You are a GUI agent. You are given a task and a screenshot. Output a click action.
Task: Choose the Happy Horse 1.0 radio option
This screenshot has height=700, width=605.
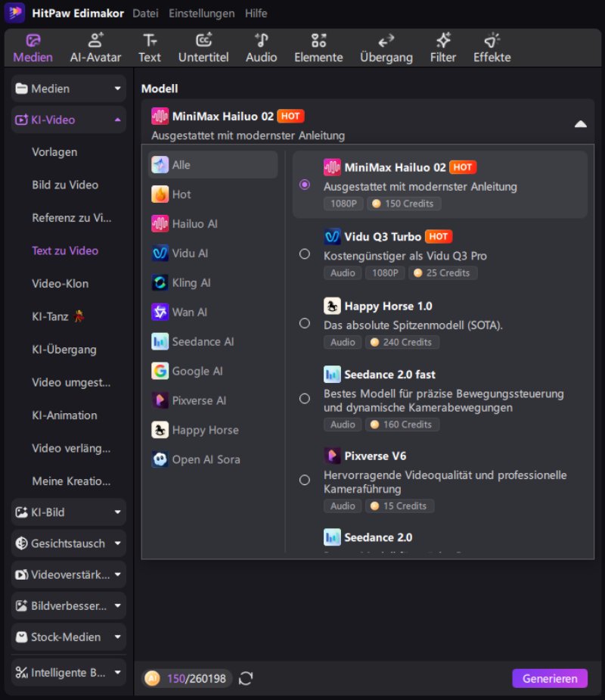[x=305, y=323]
